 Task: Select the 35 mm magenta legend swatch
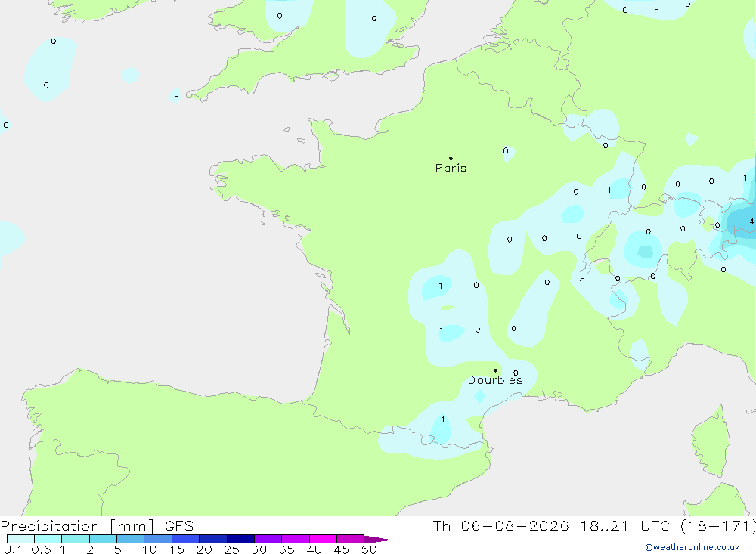coord(295,539)
